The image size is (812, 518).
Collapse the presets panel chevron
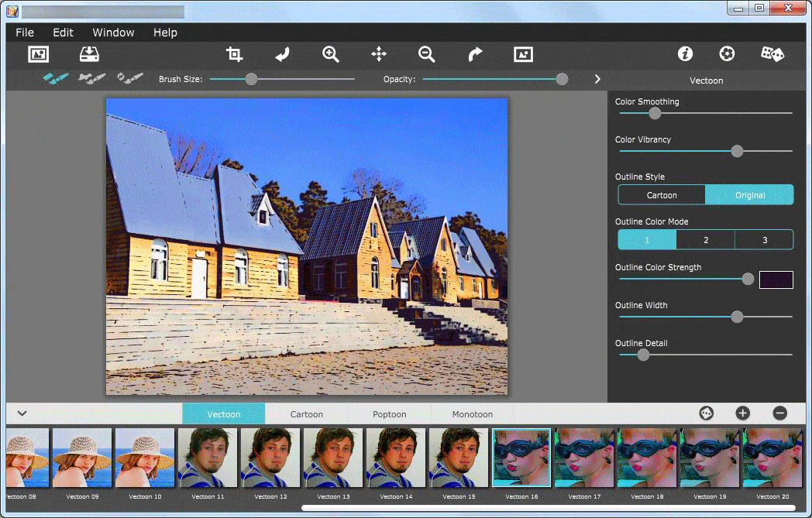[22, 413]
